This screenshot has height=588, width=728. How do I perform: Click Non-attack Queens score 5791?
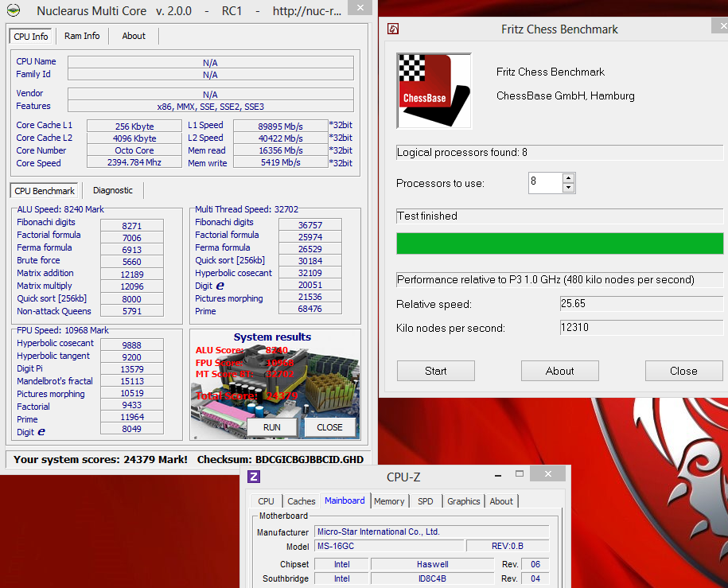(132, 311)
